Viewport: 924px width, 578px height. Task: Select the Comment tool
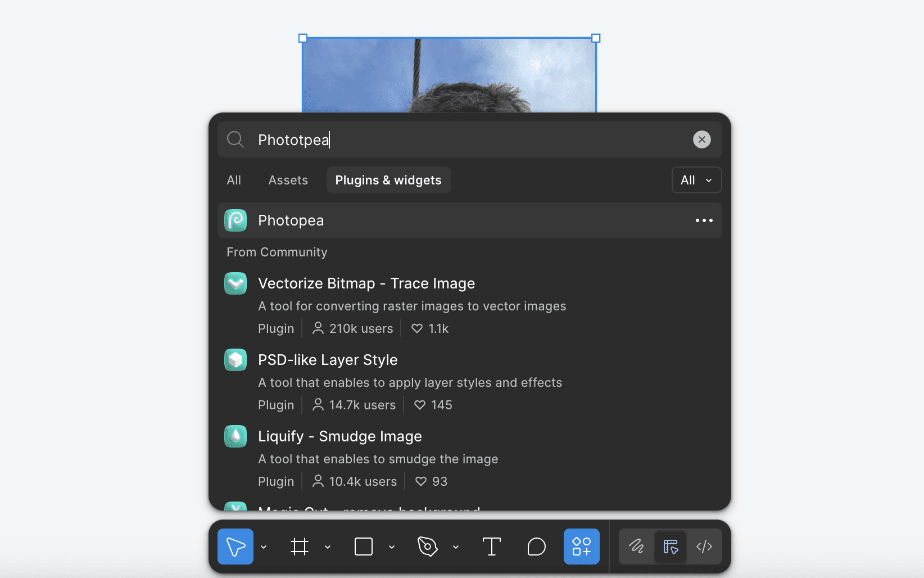537,547
